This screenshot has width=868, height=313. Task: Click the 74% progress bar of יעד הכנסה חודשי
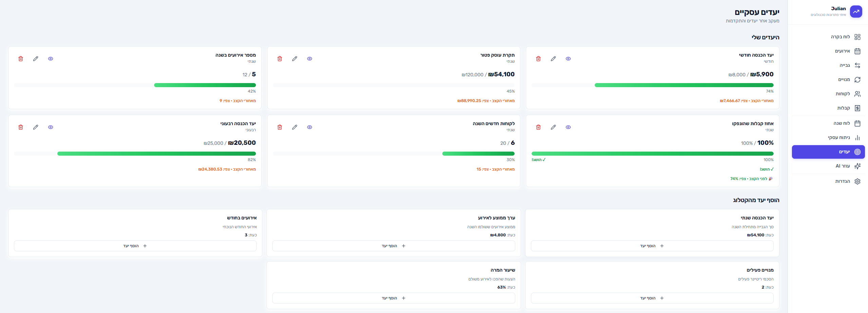pos(652,85)
